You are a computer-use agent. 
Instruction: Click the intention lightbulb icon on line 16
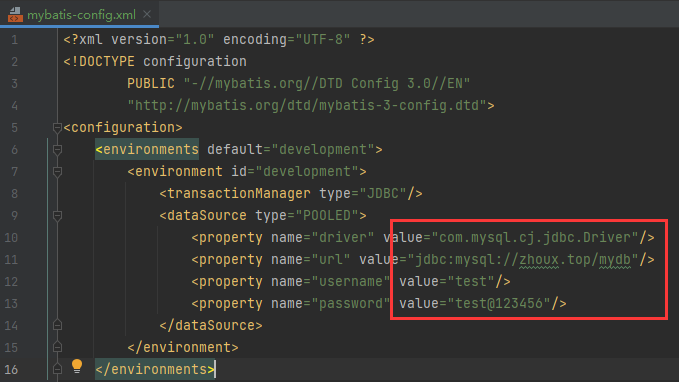77,366
